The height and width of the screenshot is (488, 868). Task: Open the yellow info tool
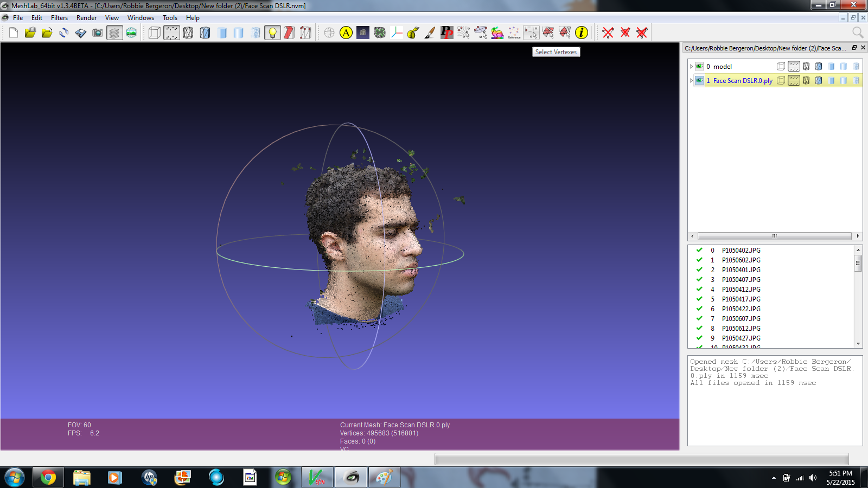[582, 33]
